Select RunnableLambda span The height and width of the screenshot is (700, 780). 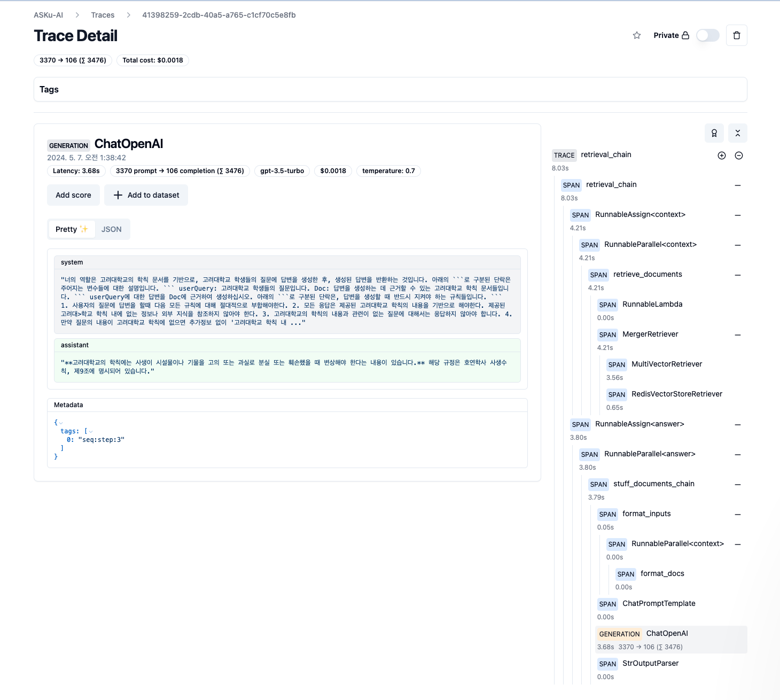click(x=671, y=310)
